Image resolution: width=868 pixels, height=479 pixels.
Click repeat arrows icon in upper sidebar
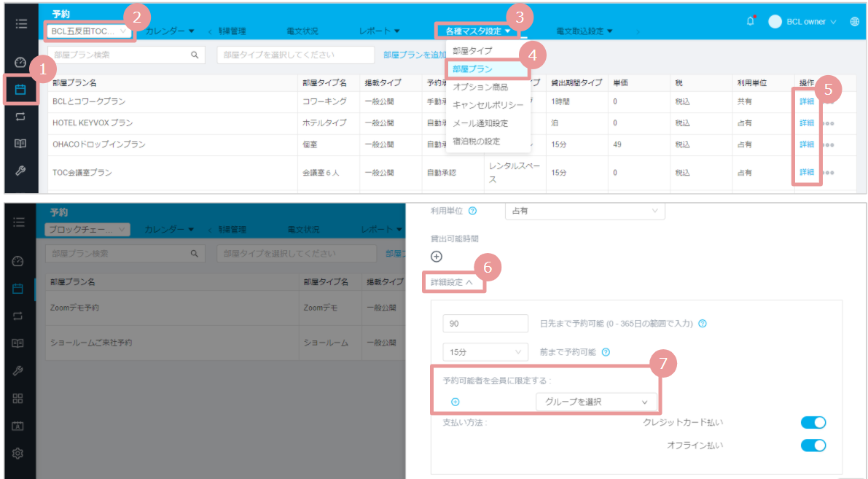[20, 117]
